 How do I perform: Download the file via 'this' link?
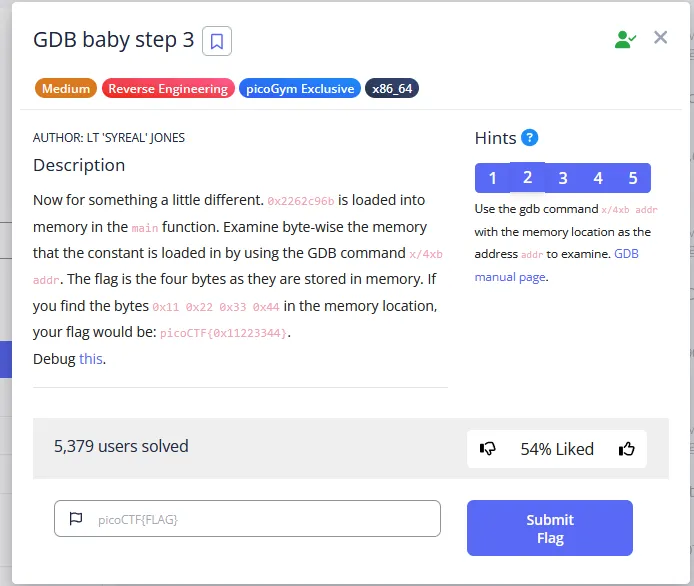pyautogui.click(x=91, y=358)
